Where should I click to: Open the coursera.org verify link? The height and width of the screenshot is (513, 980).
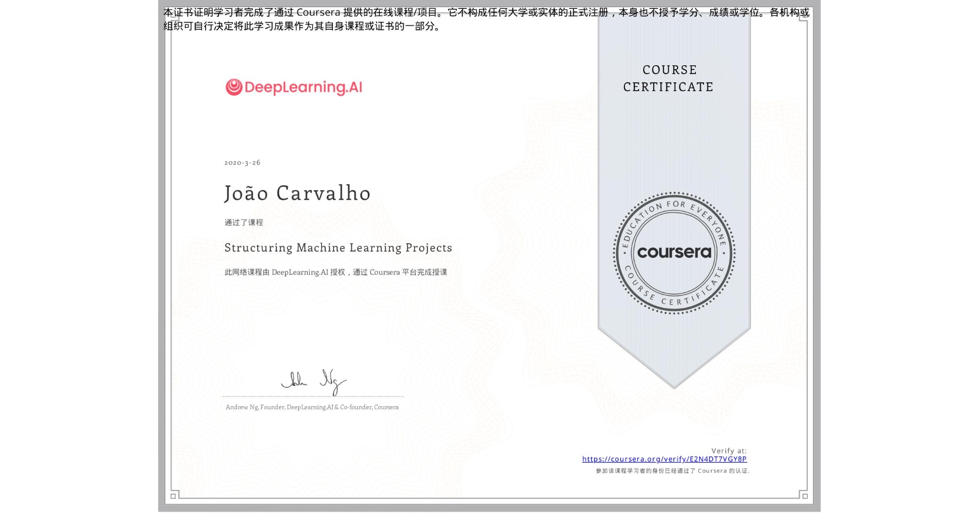pyautogui.click(x=664, y=459)
